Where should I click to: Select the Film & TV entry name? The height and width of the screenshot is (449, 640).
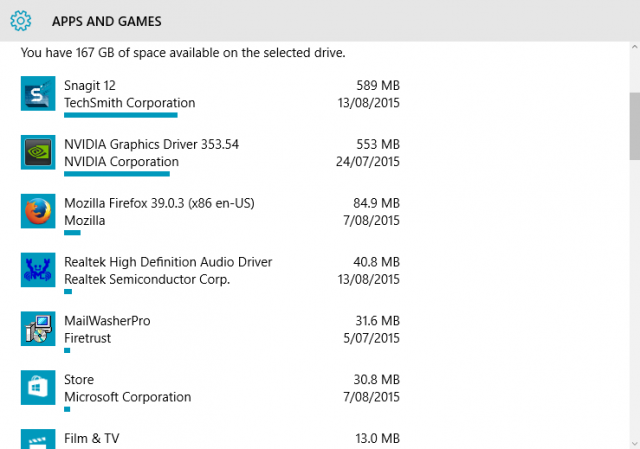pyautogui.click(x=92, y=438)
